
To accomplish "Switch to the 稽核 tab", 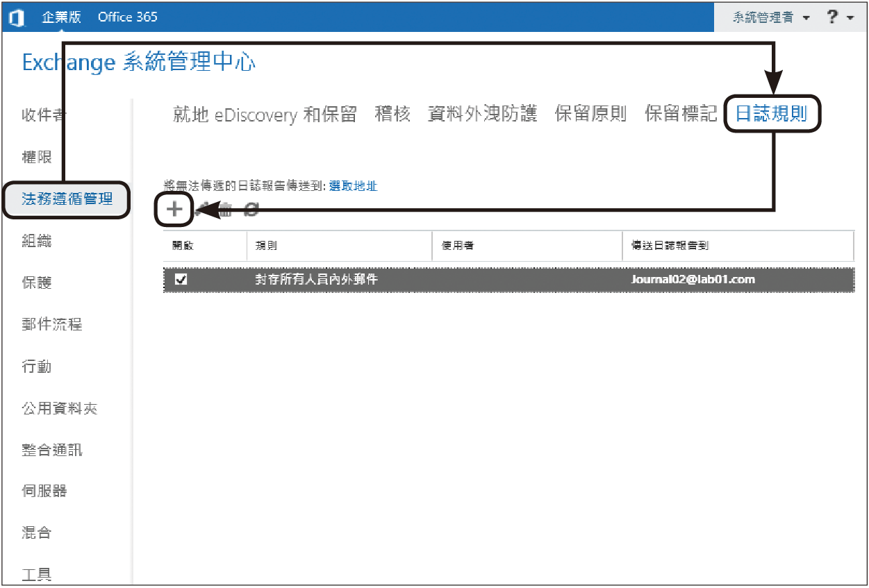I will (x=392, y=114).
